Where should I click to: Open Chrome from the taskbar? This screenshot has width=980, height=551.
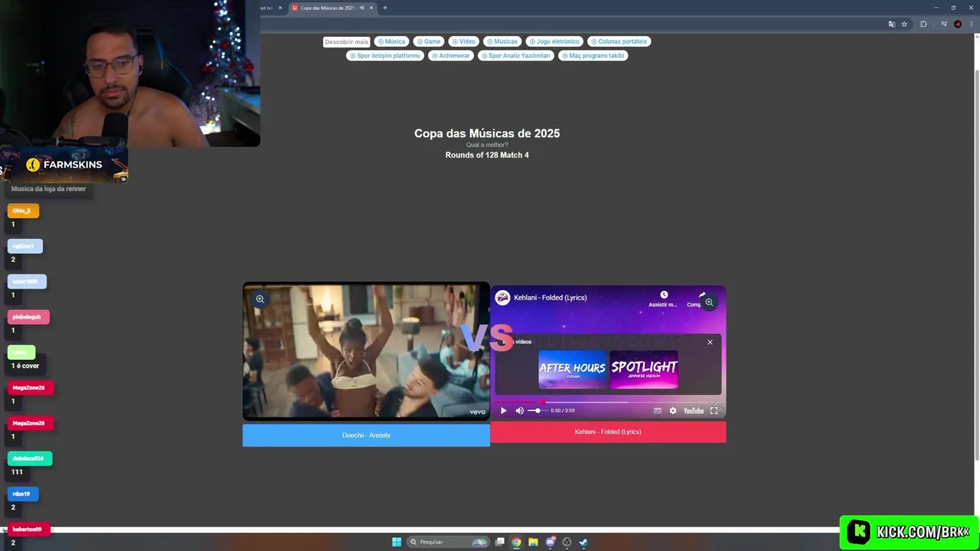pyautogui.click(x=517, y=542)
